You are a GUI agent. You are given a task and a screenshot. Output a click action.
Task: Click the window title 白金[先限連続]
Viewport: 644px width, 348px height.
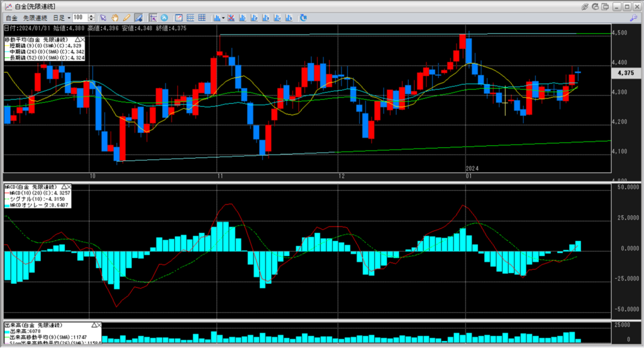(x=35, y=6)
